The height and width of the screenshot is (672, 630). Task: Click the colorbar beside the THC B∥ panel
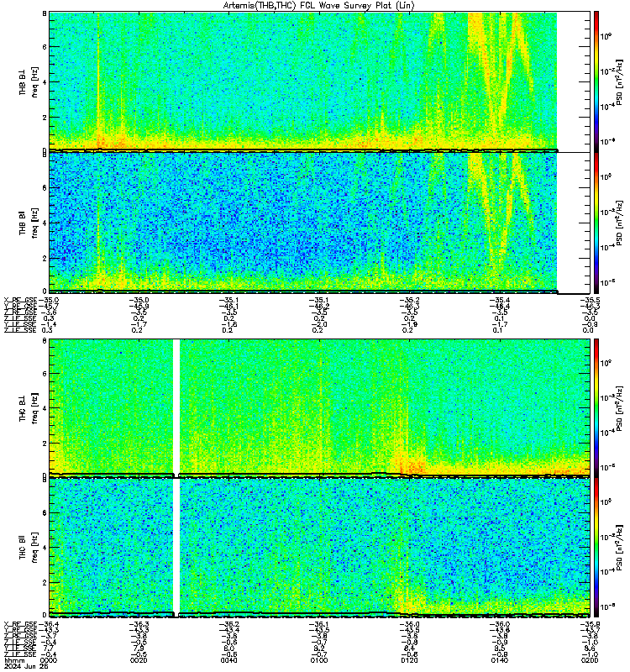[596, 548]
